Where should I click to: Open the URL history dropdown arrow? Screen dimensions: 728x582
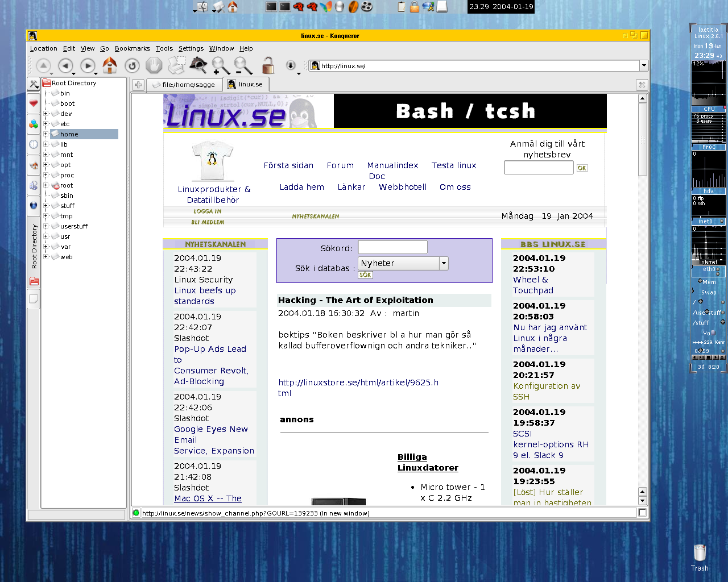click(x=644, y=66)
